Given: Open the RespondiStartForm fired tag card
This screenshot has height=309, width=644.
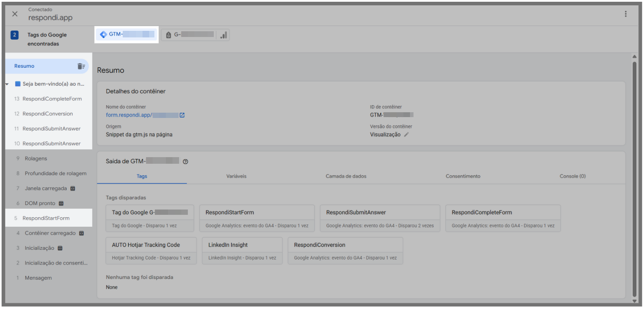Looking at the screenshot, I should point(257,218).
